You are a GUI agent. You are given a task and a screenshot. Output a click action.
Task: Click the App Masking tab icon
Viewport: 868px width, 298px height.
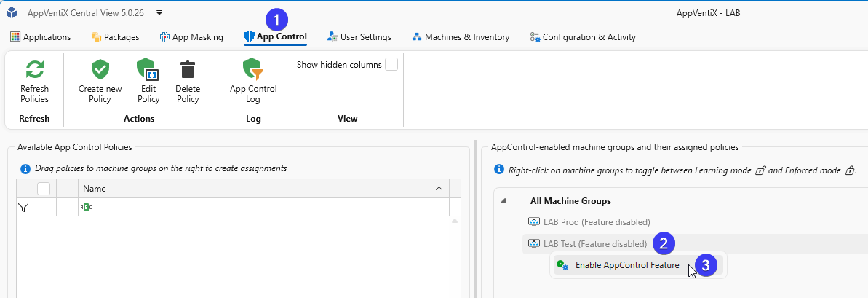click(x=164, y=37)
